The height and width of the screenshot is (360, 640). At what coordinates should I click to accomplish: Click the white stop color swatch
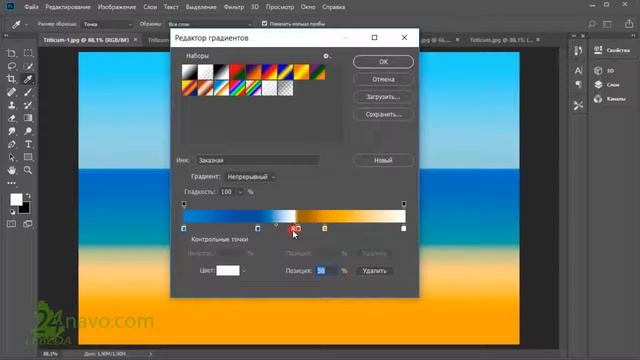[228, 271]
